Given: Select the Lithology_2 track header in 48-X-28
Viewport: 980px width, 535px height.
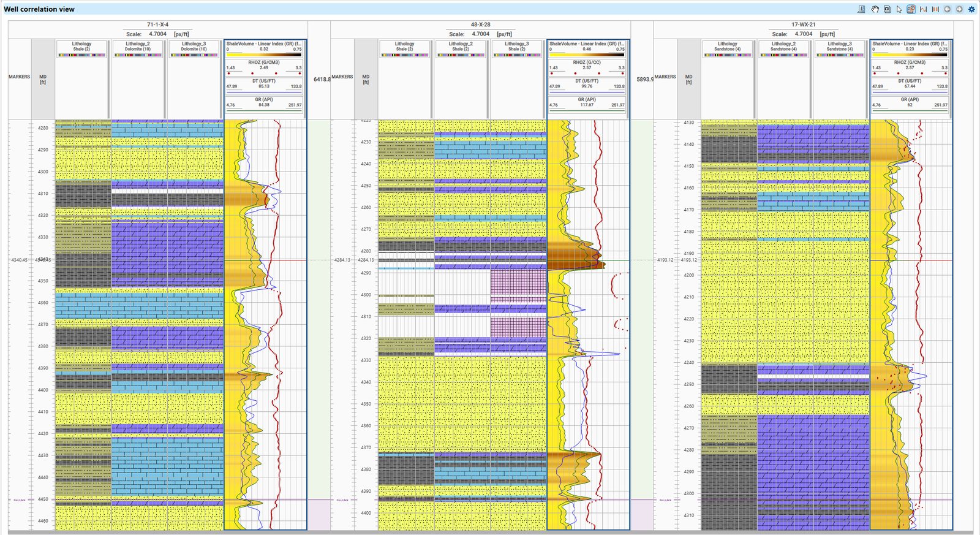Looking at the screenshot, I should point(461,49).
